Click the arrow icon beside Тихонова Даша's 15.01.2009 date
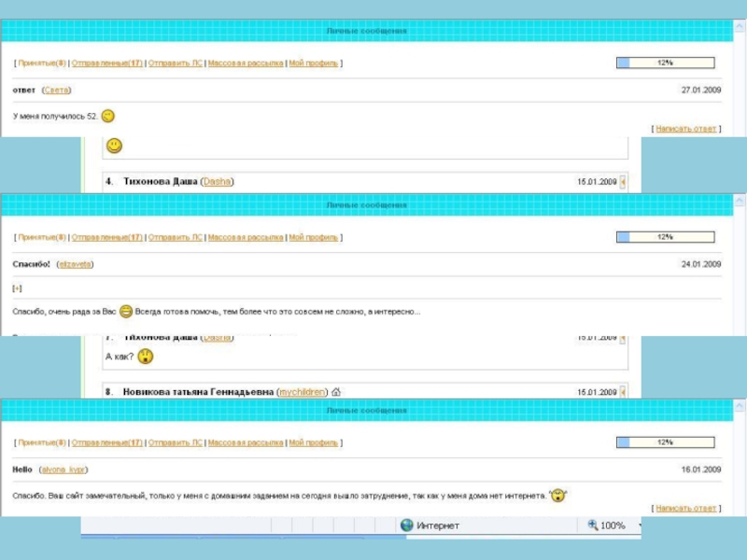747x560 pixels. [624, 182]
